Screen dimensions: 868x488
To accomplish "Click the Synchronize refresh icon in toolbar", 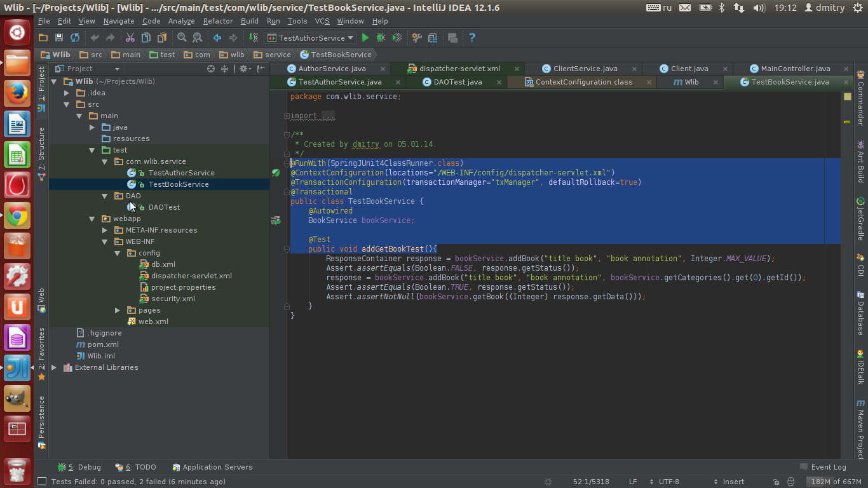I will tap(75, 38).
